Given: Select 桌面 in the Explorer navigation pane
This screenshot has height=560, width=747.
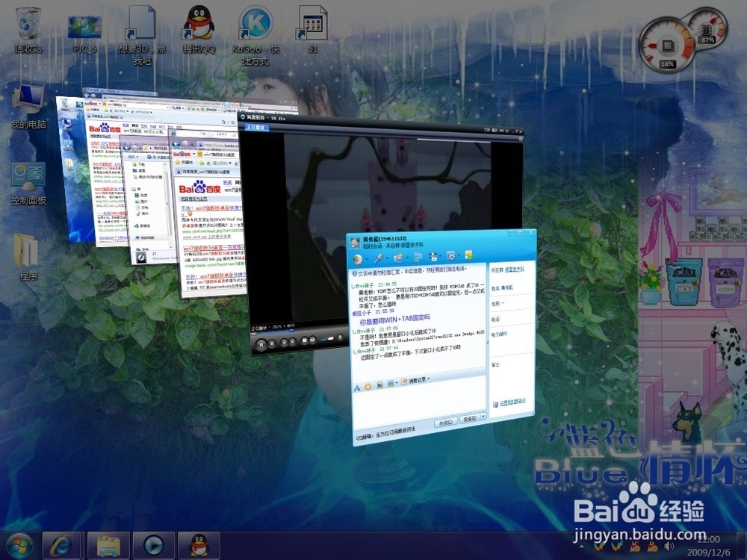Looking at the screenshot, I should (138, 170).
